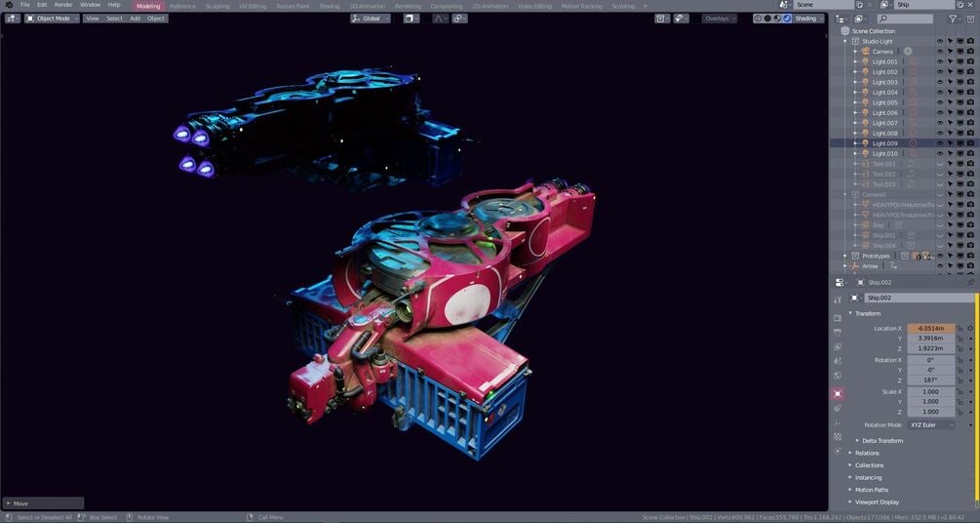
Task: Toggle viewport gizmos icon
Action: point(681,19)
